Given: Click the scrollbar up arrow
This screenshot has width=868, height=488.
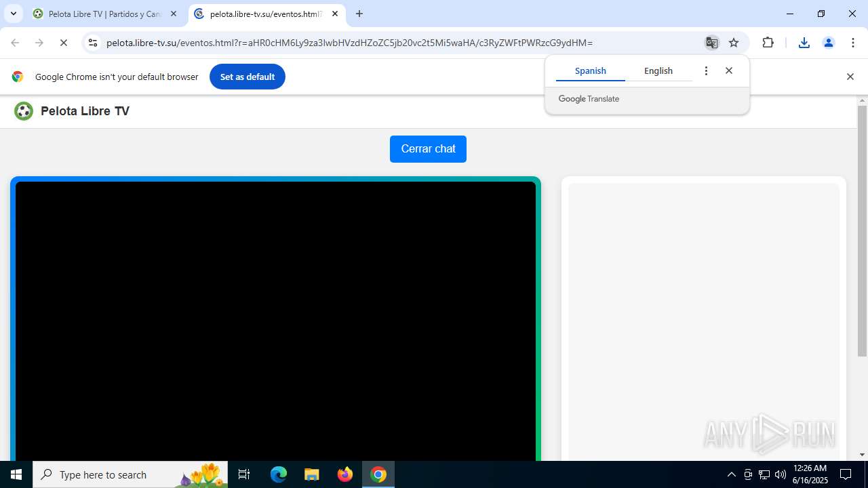Looking at the screenshot, I should point(862,100).
